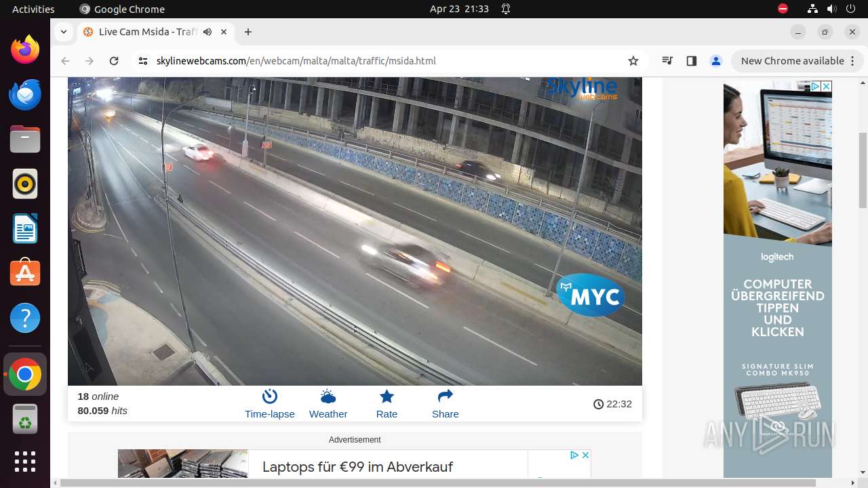Viewport: 868px width, 488px height.
Task: Open power menu in system tray
Action: click(850, 9)
